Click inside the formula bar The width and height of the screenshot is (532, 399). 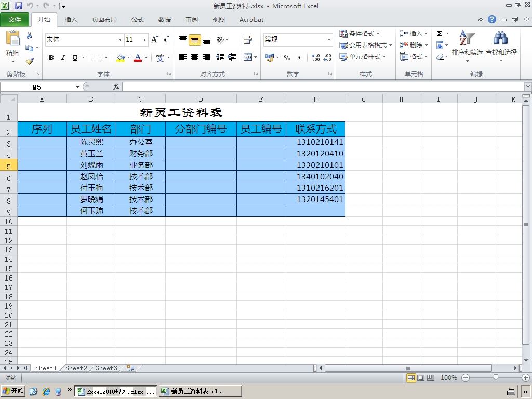323,87
